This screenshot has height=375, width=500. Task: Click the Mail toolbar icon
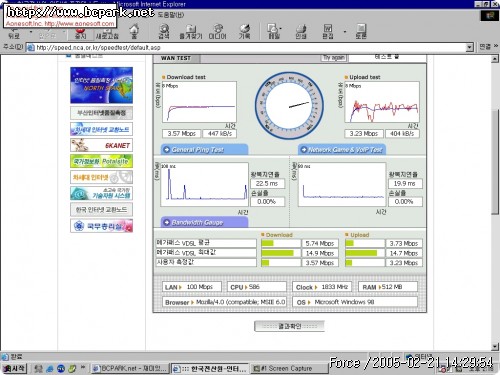tap(274, 31)
